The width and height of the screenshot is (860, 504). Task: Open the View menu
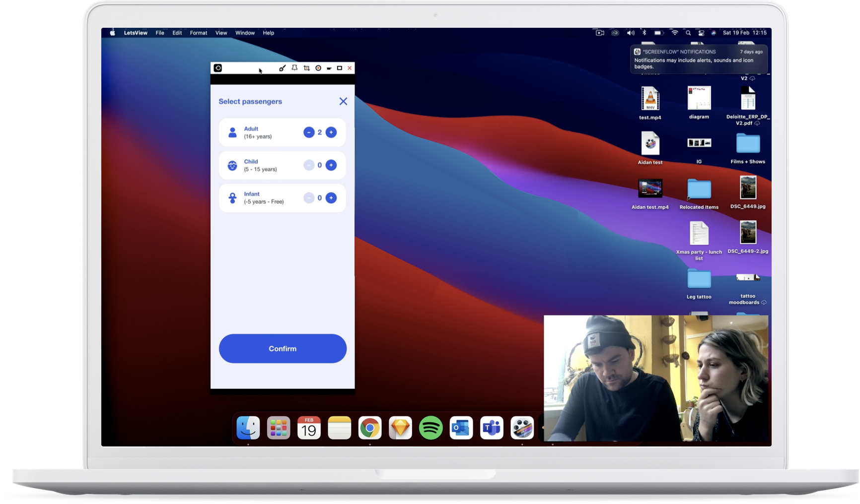[221, 33]
